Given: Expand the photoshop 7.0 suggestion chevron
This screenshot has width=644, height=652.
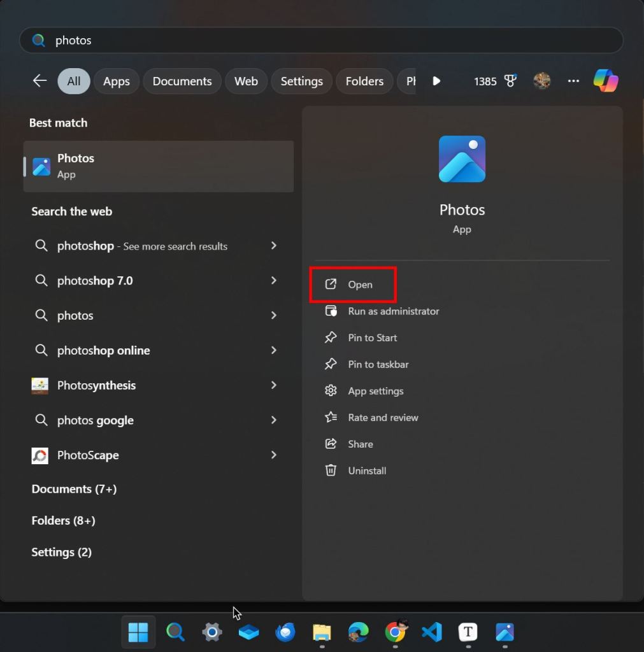Looking at the screenshot, I should tap(273, 281).
